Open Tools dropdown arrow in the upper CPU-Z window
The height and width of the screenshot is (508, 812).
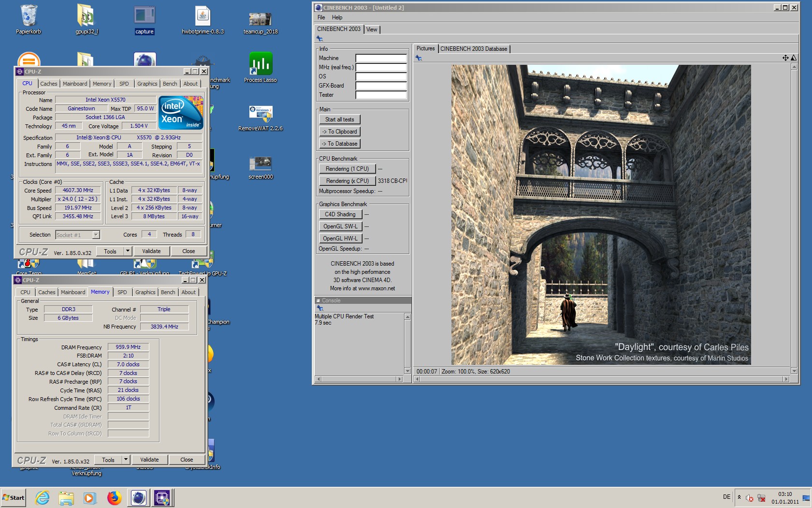point(128,251)
